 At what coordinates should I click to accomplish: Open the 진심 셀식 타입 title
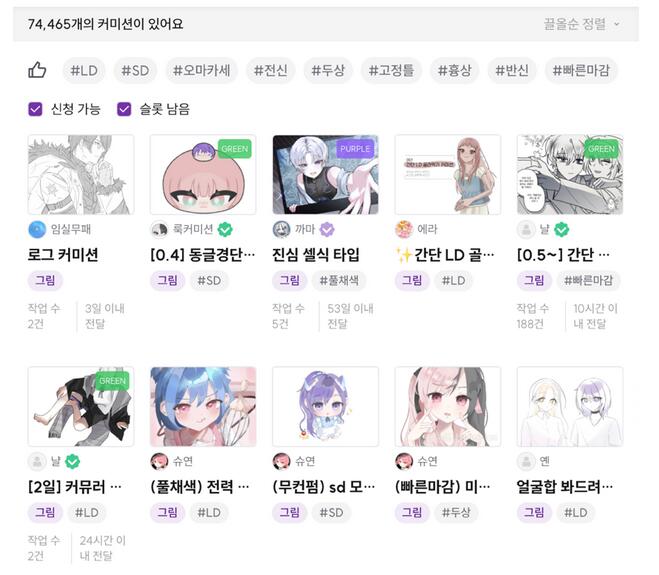(x=316, y=255)
